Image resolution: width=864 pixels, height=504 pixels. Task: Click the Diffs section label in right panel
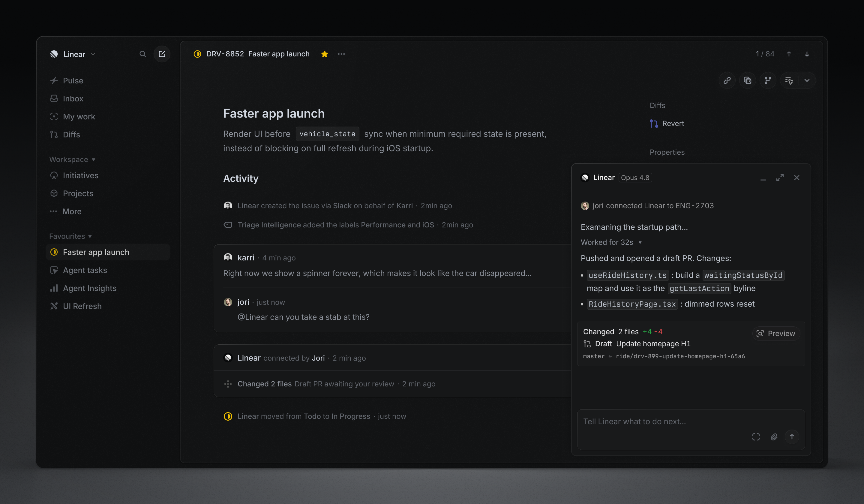pos(657,106)
